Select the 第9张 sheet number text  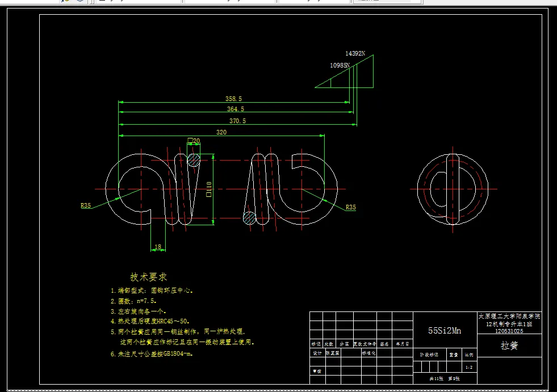coord(454,379)
